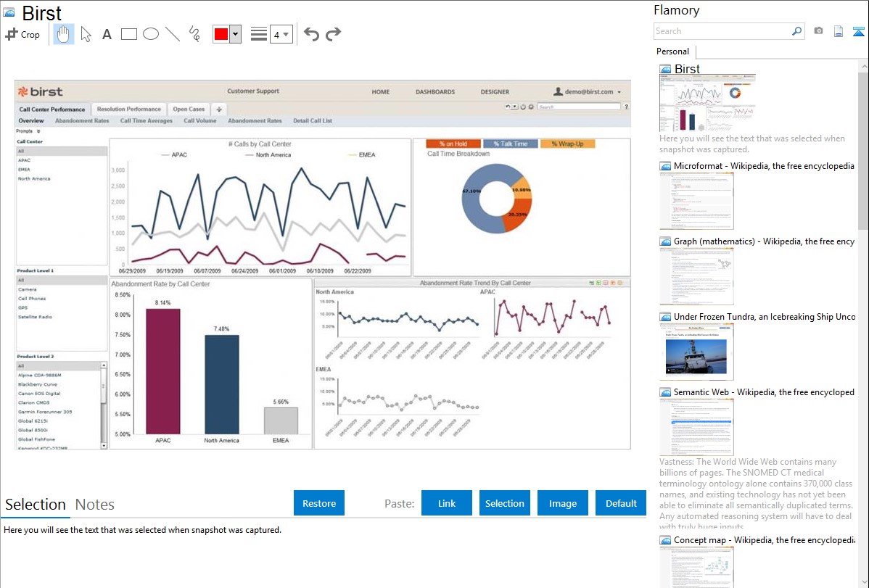
Task: Select the ellipse drawing tool
Action: 151,34
